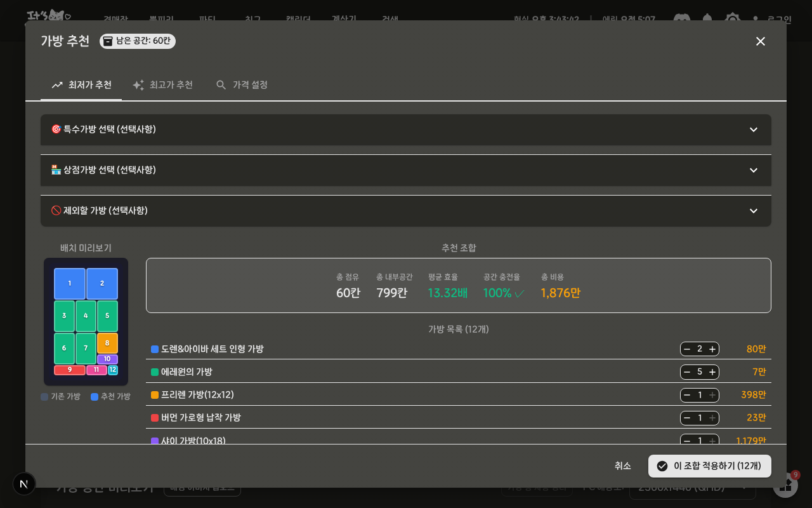This screenshot has width=812, height=508.
Task: Select green bag block 4 in layout preview
Action: [86, 316]
